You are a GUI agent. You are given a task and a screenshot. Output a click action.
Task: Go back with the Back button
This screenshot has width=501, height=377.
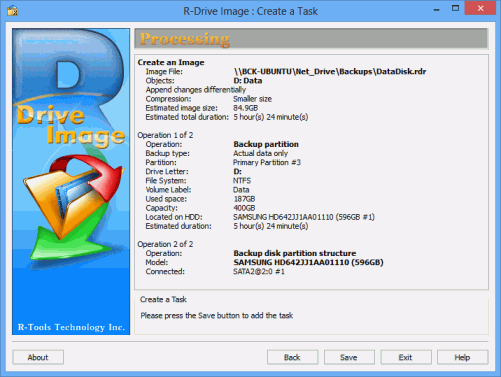pyautogui.click(x=292, y=357)
